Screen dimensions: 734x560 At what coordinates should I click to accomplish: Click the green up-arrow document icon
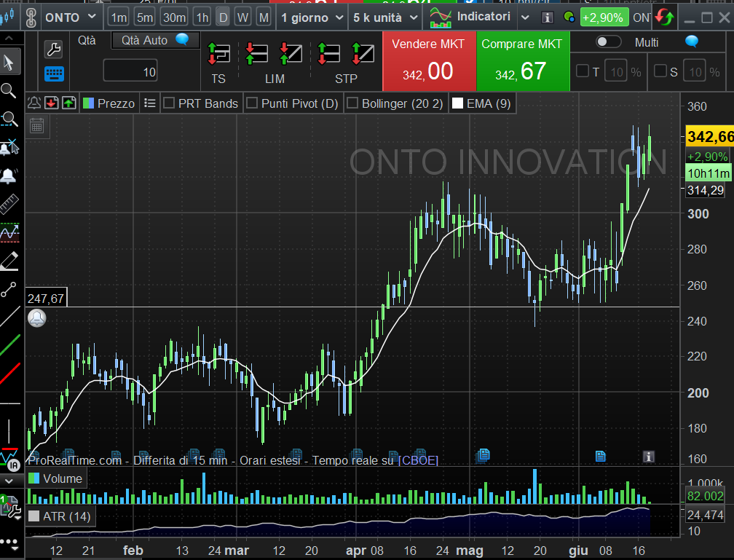68,103
